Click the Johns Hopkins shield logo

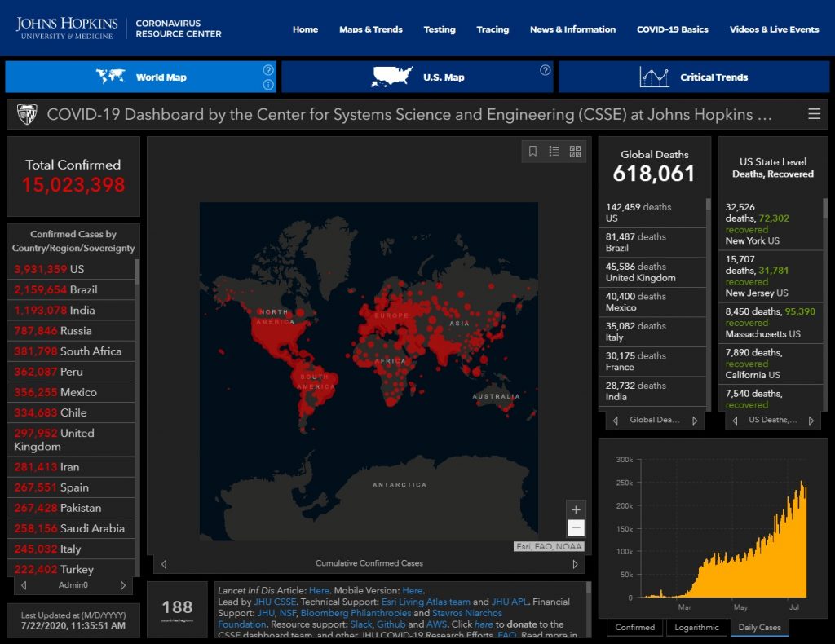27,114
